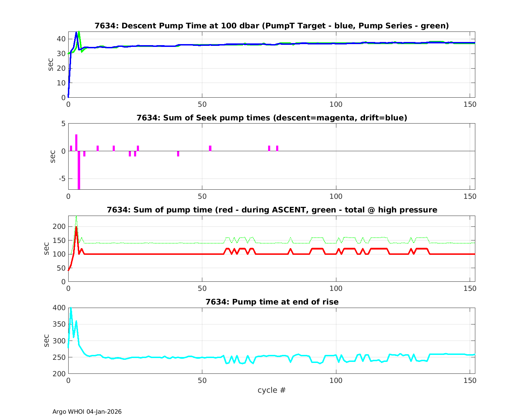Click the Sum of pump time ASCENT title
525x420 pixels.
click(x=272, y=210)
